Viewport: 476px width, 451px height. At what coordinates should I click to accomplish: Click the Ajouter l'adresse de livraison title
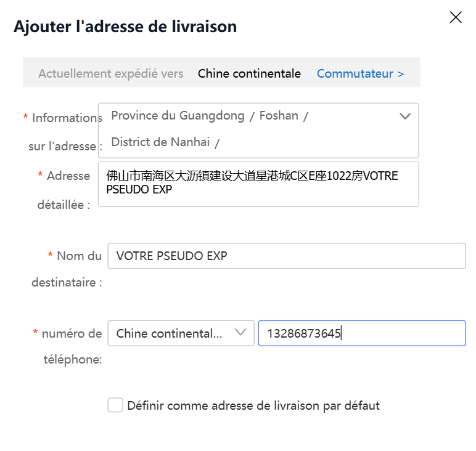coord(125,26)
